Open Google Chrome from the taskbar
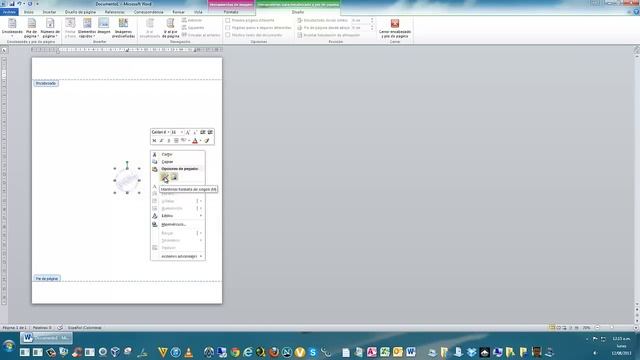The image size is (640, 360). pyautogui.click(x=235, y=352)
